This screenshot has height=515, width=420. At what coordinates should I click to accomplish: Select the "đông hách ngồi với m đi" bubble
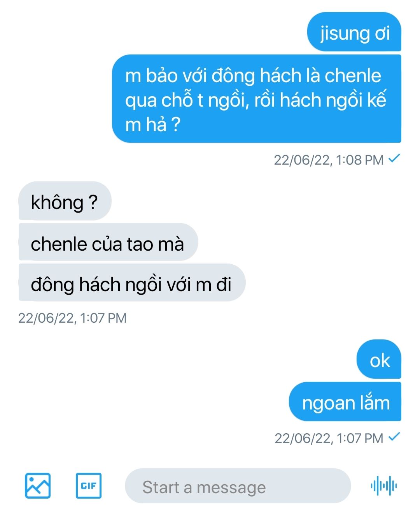[132, 283]
